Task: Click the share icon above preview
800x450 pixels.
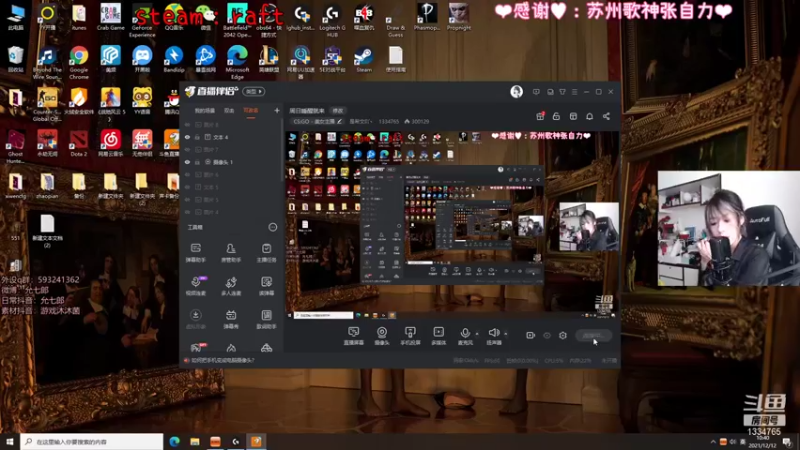Action: click(x=606, y=116)
